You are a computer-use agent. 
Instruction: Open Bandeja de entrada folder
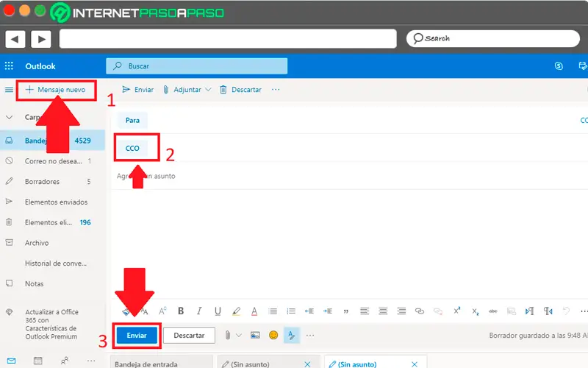52,141
